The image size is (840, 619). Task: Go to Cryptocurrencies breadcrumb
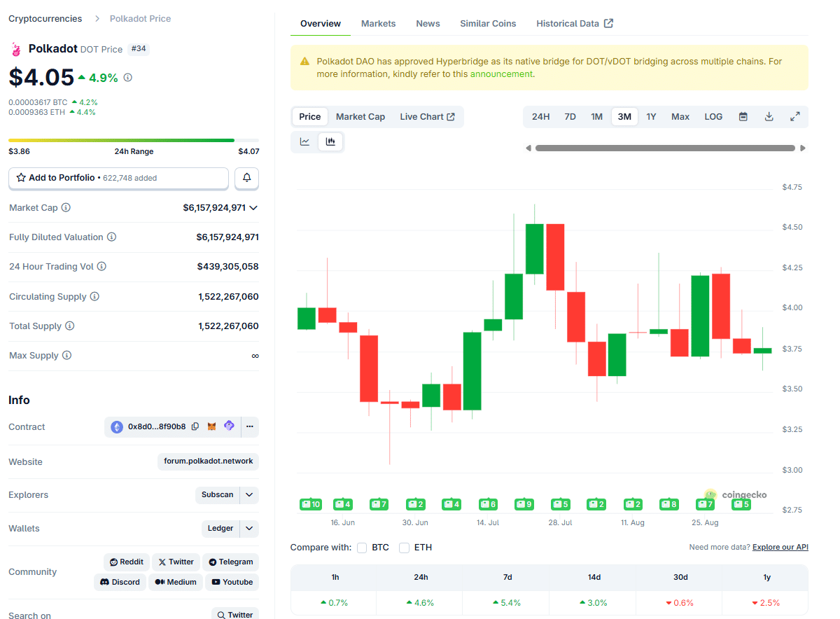coord(45,19)
